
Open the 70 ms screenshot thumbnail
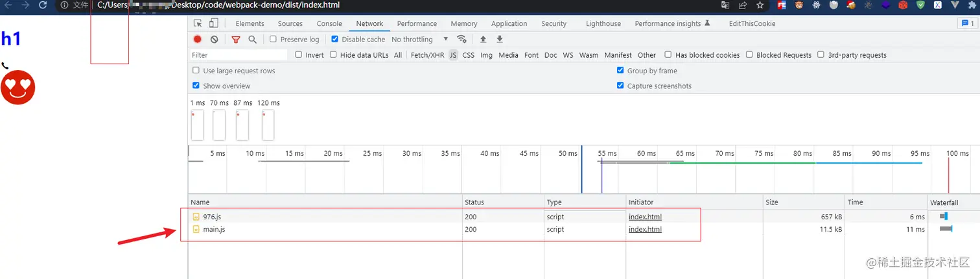(x=219, y=125)
